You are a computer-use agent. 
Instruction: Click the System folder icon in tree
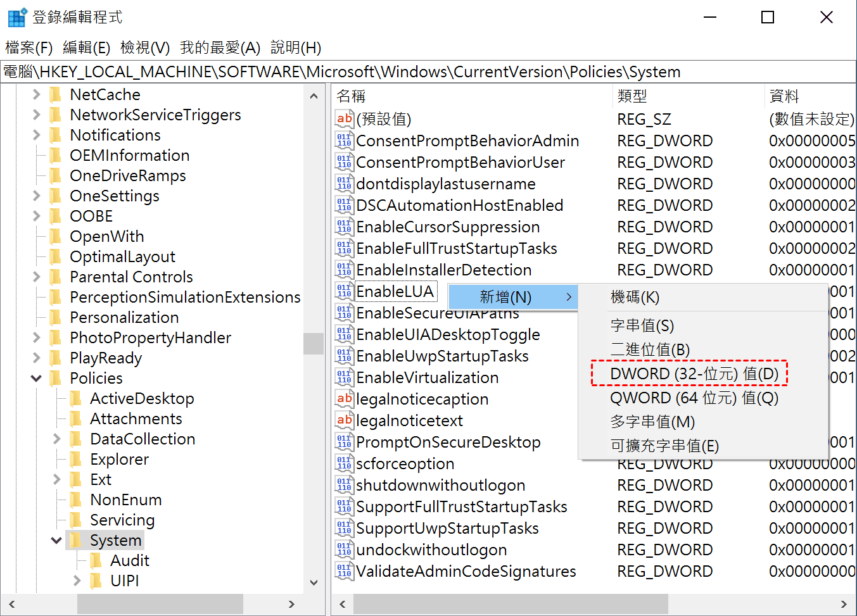(75, 540)
